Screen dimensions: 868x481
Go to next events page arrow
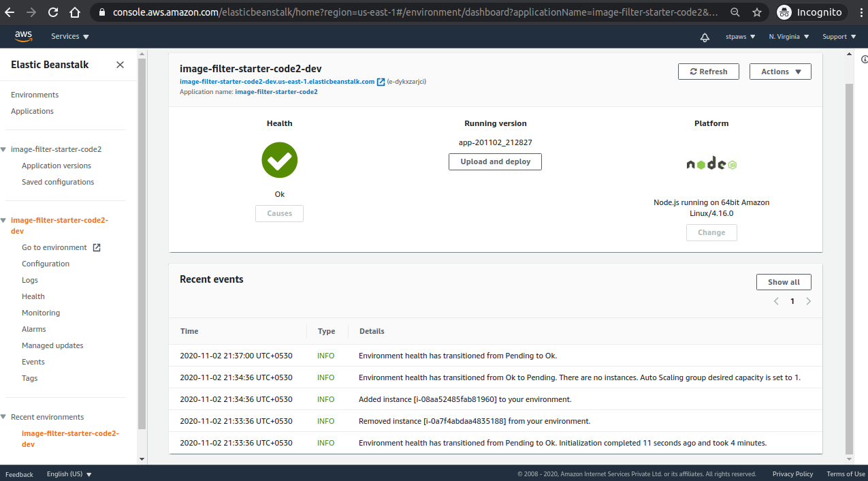tap(809, 301)
